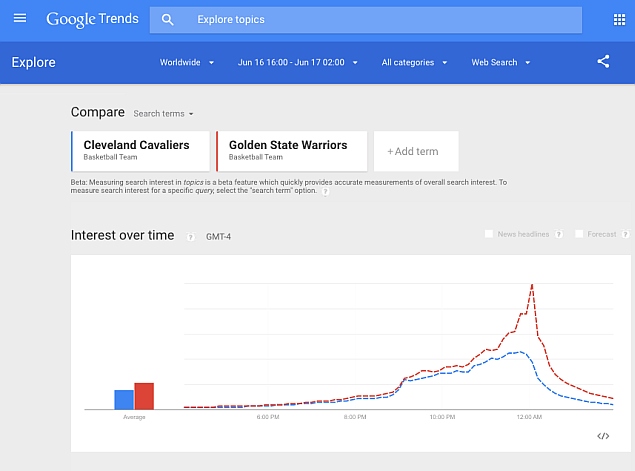635x471 pixels.
Task: Click the help icon after beta note
Action: point(325,192)
